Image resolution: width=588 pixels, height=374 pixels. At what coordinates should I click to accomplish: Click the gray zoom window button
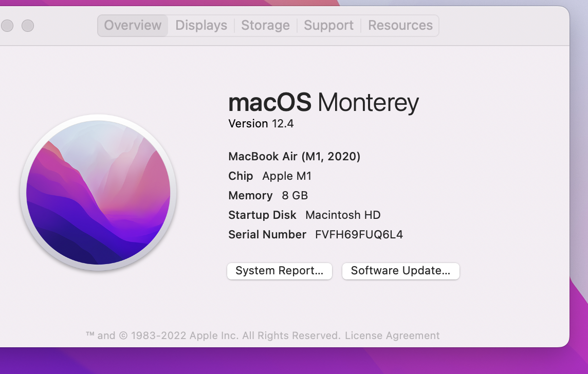[28, 25]
